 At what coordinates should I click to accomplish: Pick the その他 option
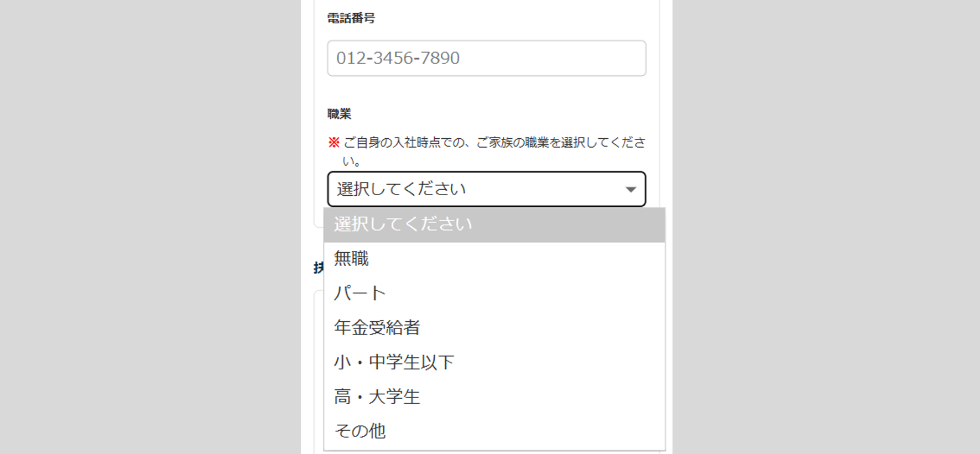click(360, 431)
